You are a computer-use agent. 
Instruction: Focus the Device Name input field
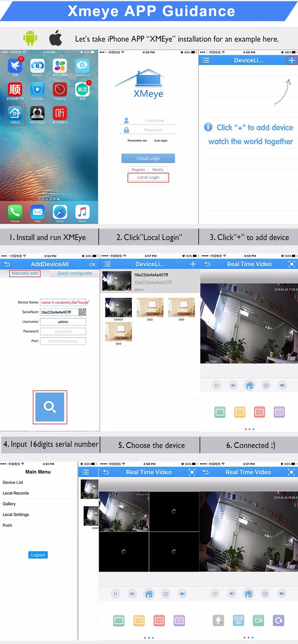(63, 302)
